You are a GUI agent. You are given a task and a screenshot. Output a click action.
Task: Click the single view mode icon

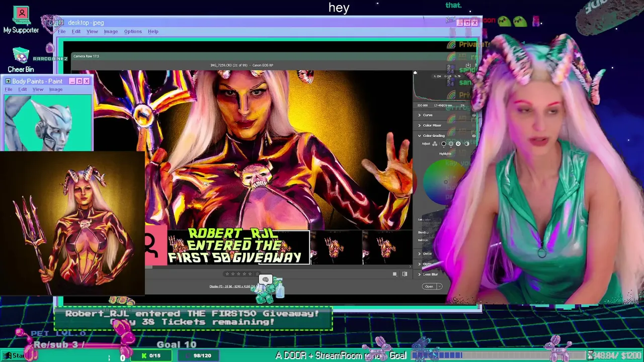point(395,274)
